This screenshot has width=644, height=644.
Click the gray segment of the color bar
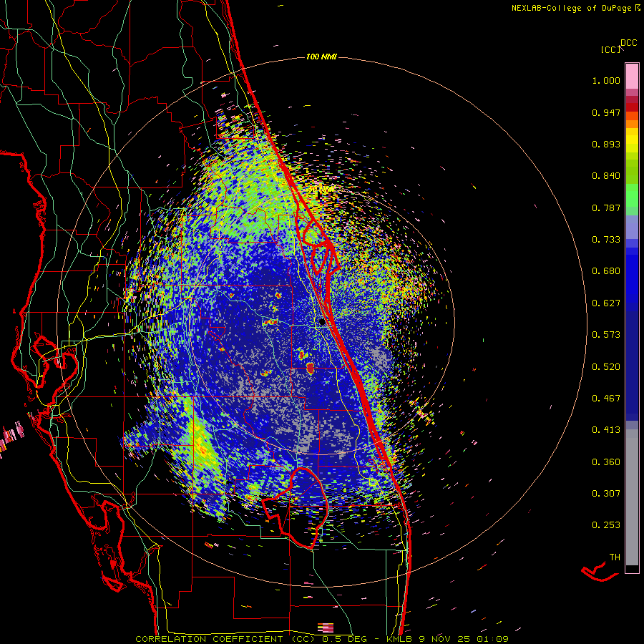[632, 497]
